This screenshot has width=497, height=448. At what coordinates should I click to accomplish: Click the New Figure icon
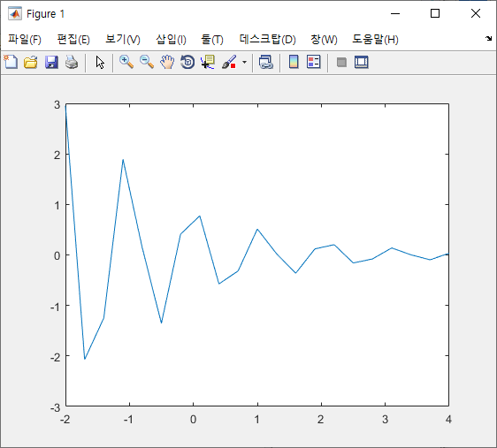coord(11,62)
